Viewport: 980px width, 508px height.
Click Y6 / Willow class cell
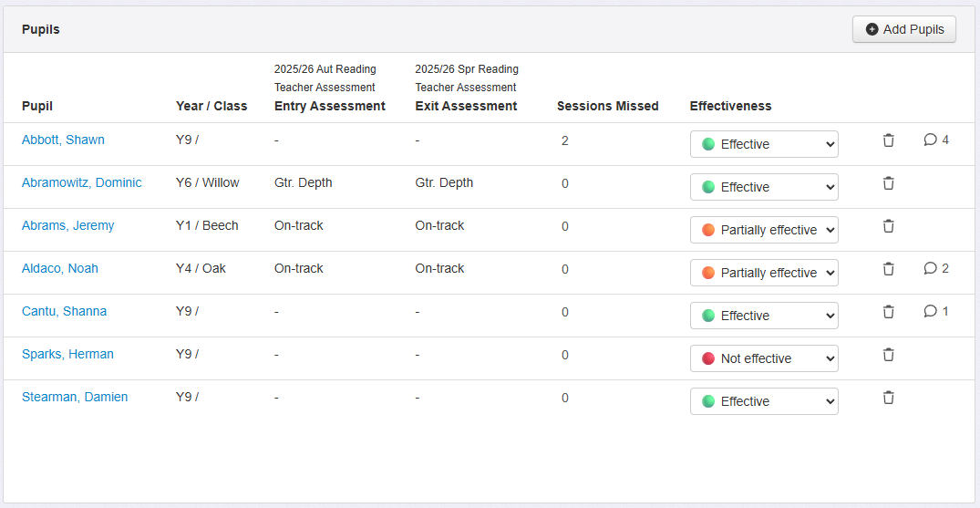(208, 182)
